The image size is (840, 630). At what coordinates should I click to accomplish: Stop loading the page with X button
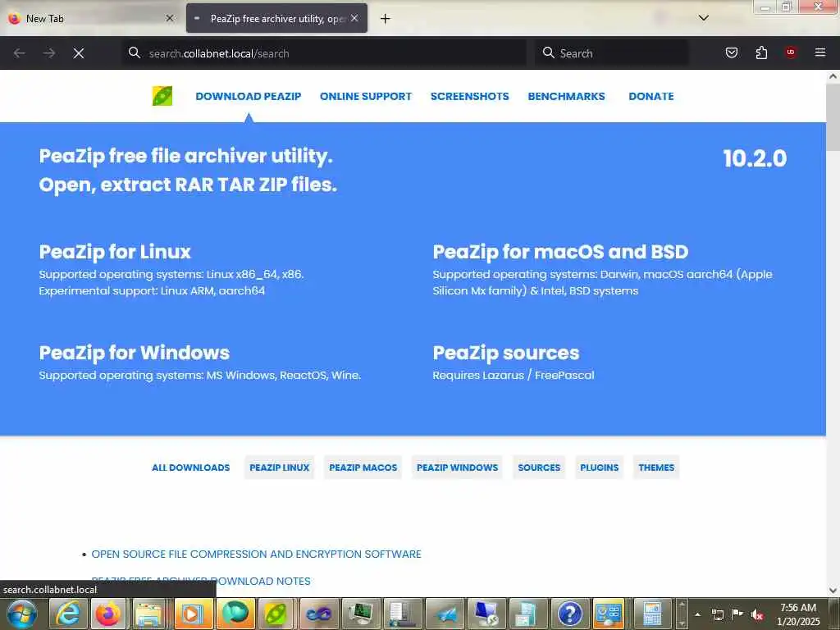click(x=79, y=53)
